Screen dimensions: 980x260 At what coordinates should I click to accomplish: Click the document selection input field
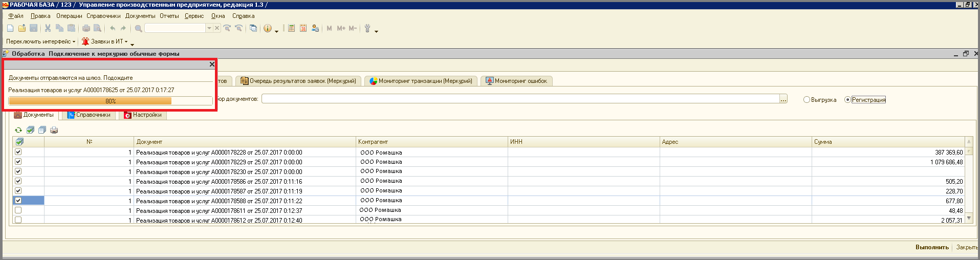pyautogui.click(x=520, y=99)
